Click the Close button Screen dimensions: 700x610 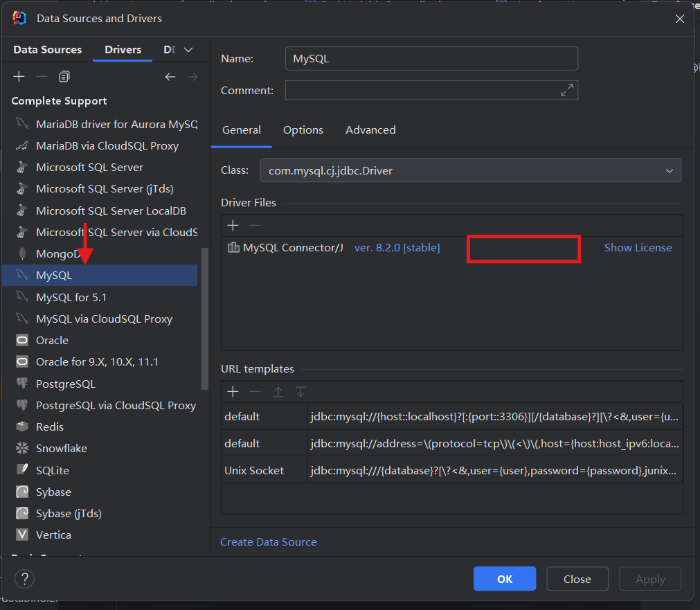(x=577, y=579)
